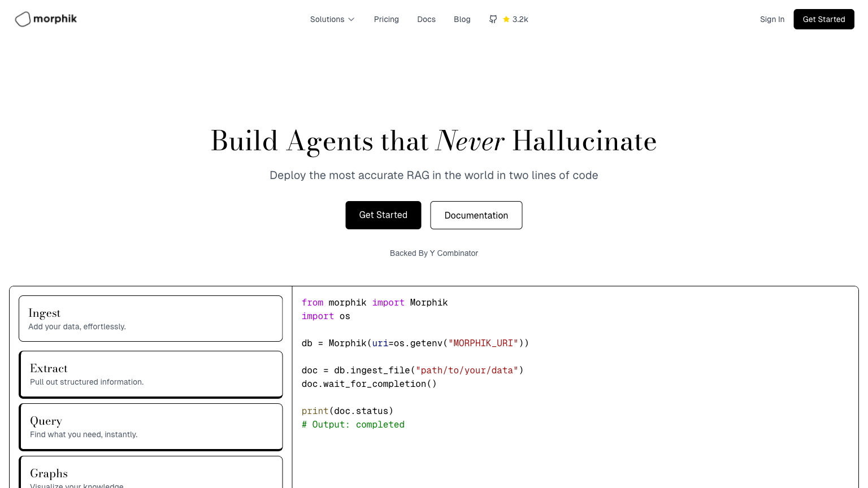Click the 3.2k star count
The height and width of the screenshot is (488, 868).
pyautogui.click(x=520, y=19)
